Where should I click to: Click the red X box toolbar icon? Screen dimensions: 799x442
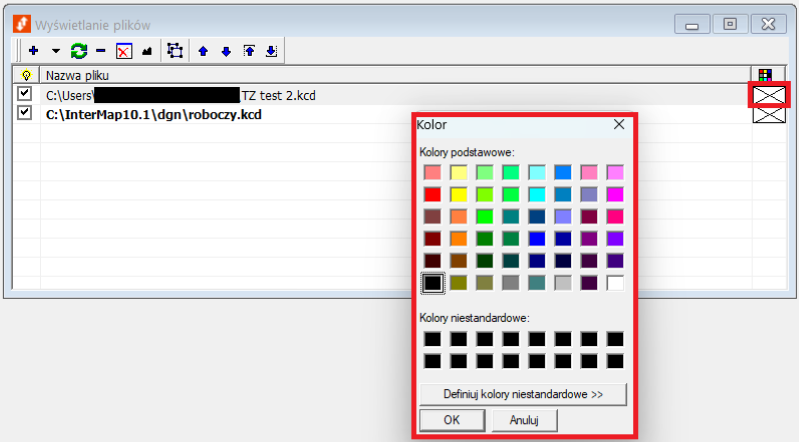(124, 50)
